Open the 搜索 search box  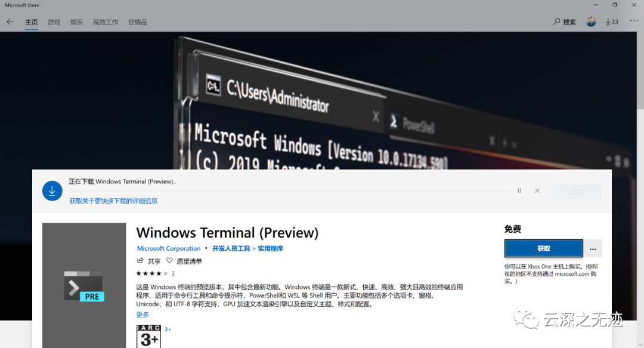point(564,22)
